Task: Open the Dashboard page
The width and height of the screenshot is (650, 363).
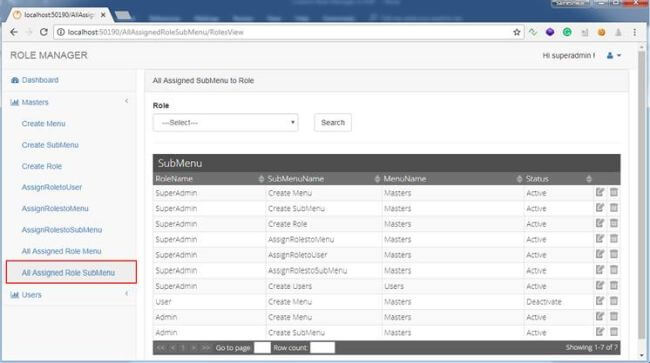Action: [40, 80]
